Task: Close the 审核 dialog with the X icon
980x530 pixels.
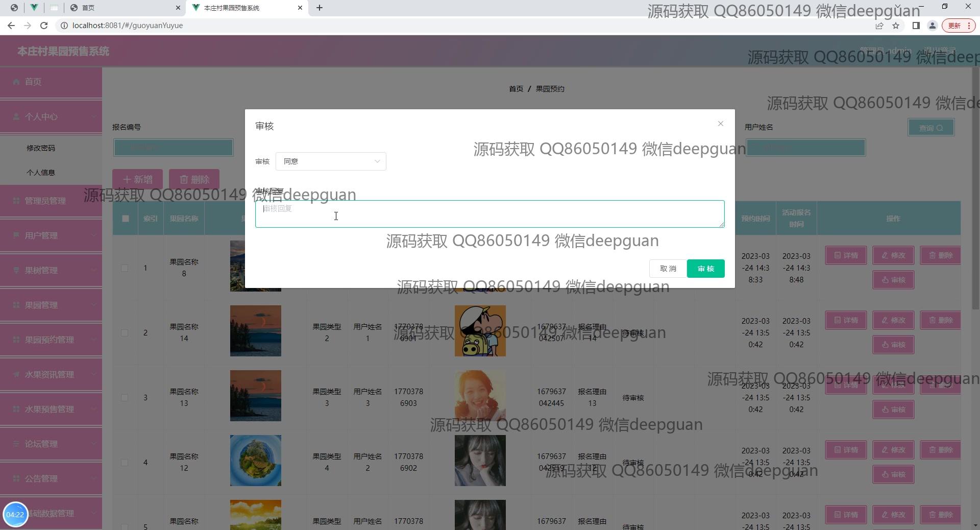Action: pyautogui.click(x=720, y=124)
